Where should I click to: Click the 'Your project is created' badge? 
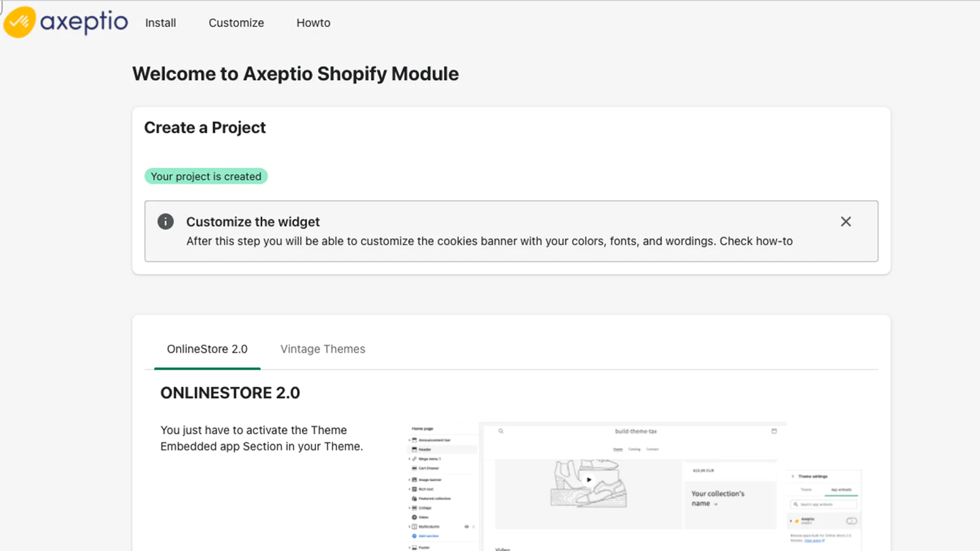point(206,176)
